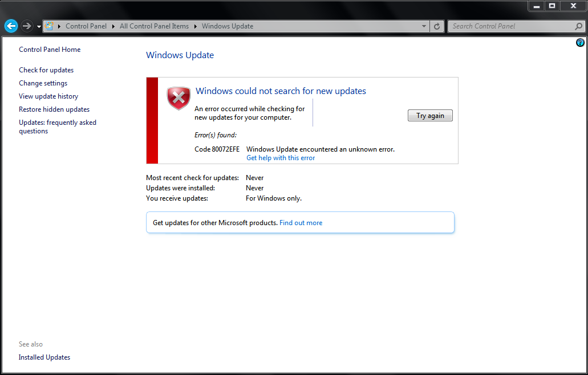Maximize the Windows Update window

click(x=552, y=6)
